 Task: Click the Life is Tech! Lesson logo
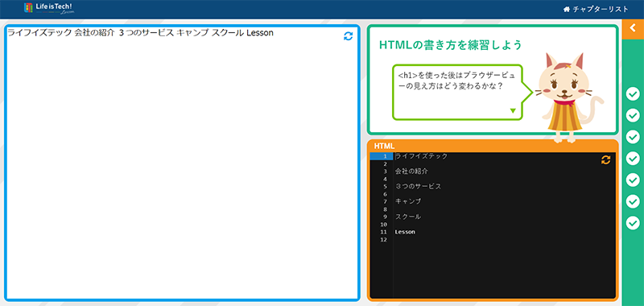point(48,8)
